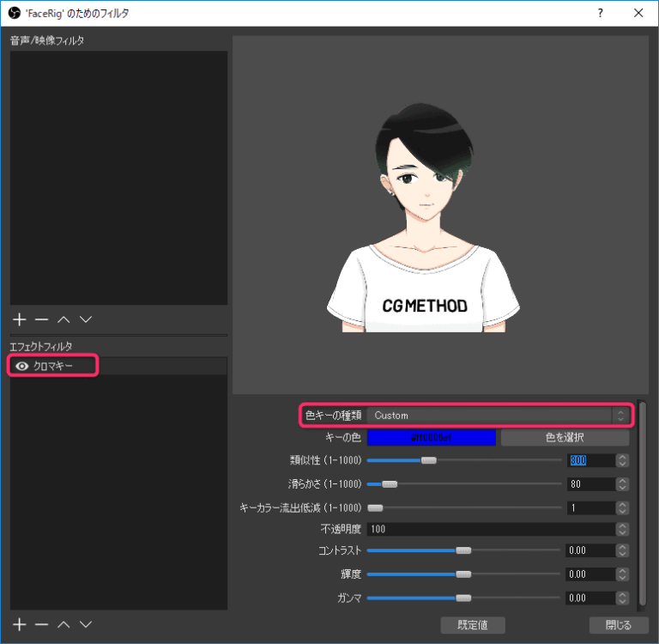The height and width of the screenshot is (644, 659).
Task: Open the 色キーの種類 Custom dropdown
Action: [498, 416]
